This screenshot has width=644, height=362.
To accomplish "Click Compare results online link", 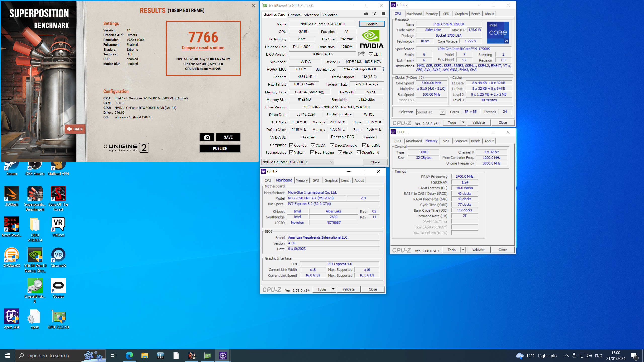I will click(x=203, y=48).
